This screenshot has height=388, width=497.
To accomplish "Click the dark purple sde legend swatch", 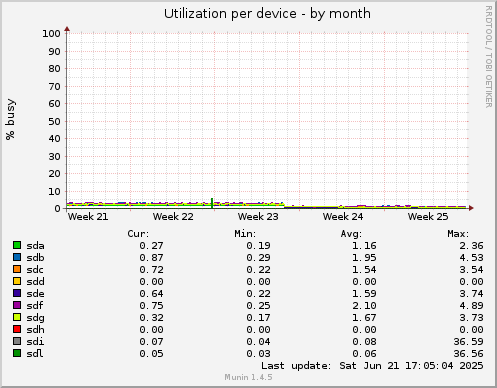I will click(17, 293).
